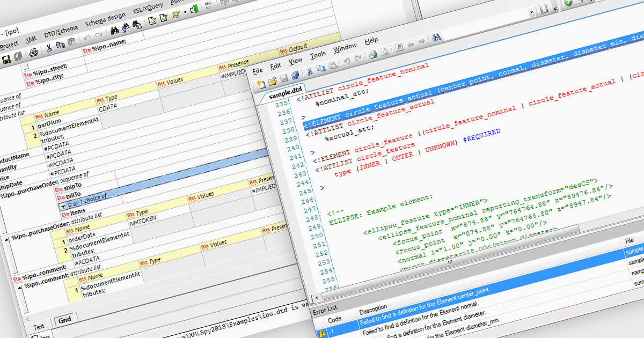
Task: Open the Validate icon dropdown arrow
Action: point(185,11)
